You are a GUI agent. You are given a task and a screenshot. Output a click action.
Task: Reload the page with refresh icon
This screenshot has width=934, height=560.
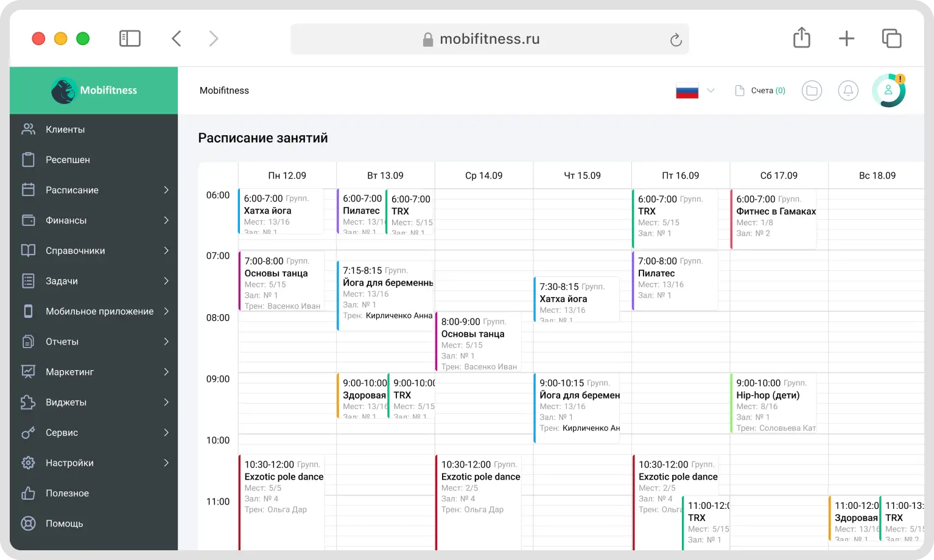(x=675, y=40)
